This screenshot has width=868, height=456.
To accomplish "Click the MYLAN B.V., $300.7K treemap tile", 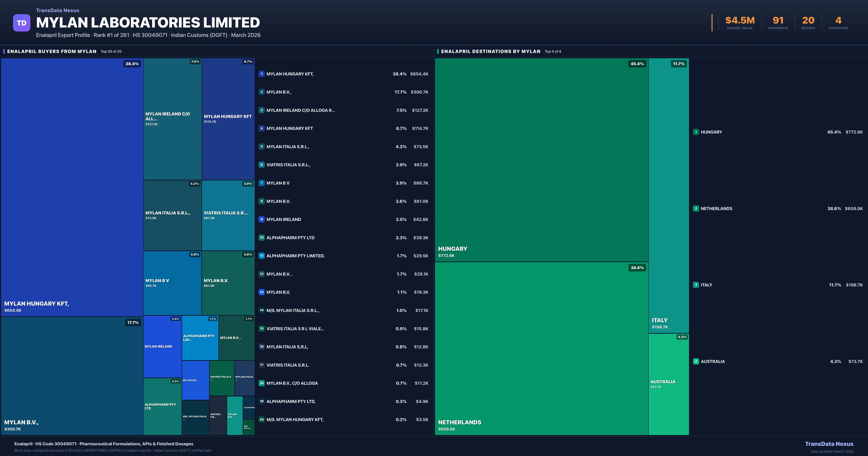I will [x=72, y=376].
